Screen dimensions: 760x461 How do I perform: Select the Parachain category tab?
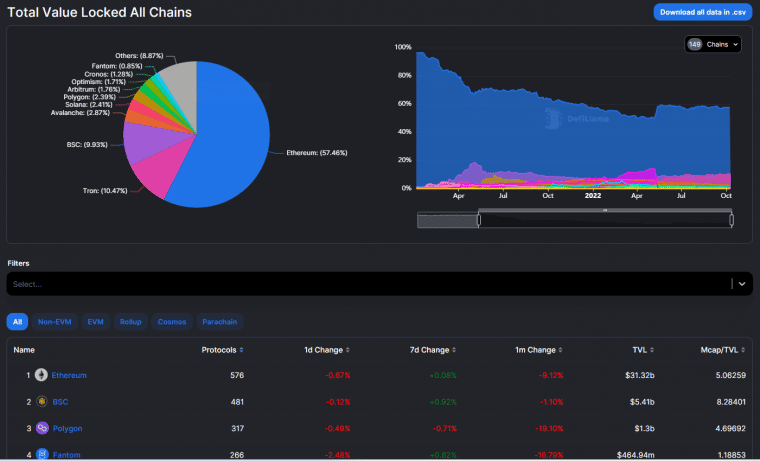coord(220,322)
